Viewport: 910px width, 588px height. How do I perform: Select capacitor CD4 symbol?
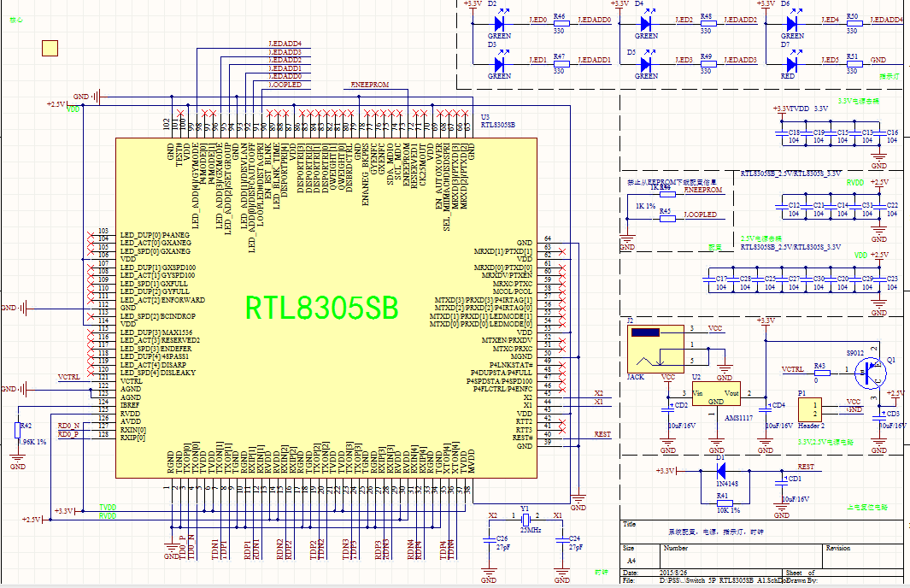(x=765, y=408)
